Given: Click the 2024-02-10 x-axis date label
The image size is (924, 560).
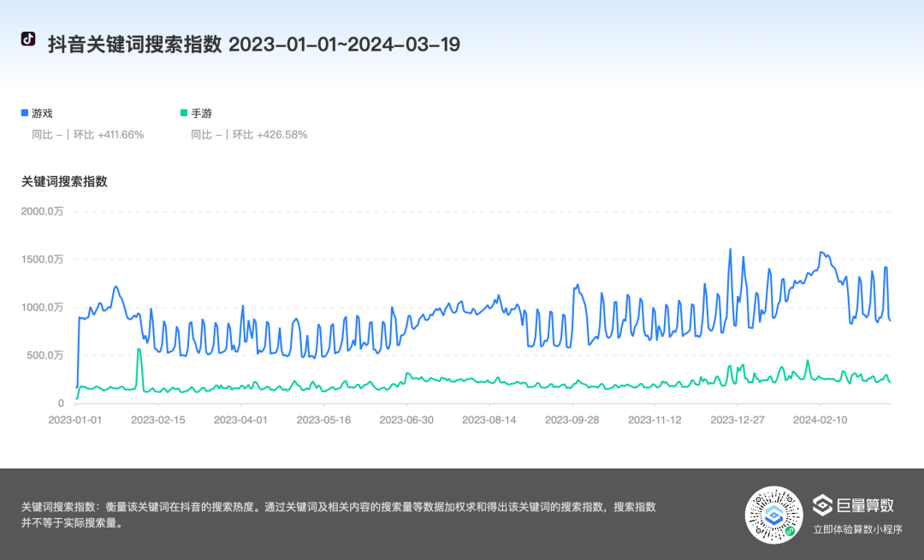Looking at the screenshot, I should tap(820, 420).
